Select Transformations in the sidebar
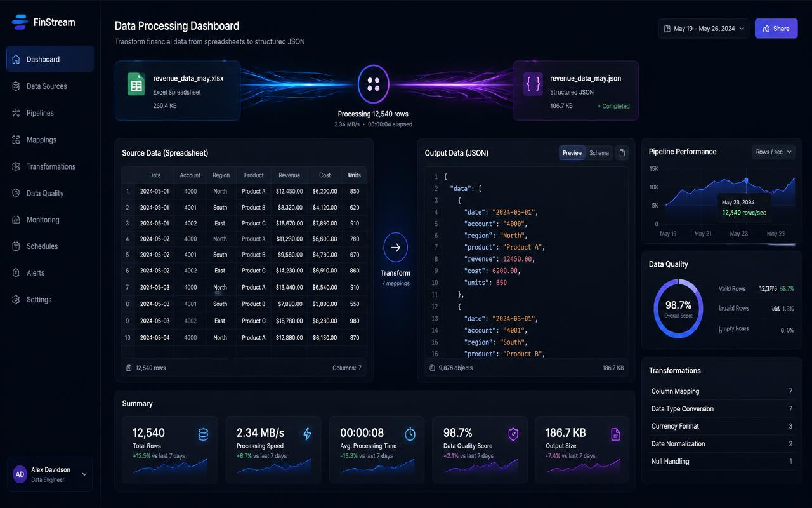812x508 pixels. click(x=49, y=166)
